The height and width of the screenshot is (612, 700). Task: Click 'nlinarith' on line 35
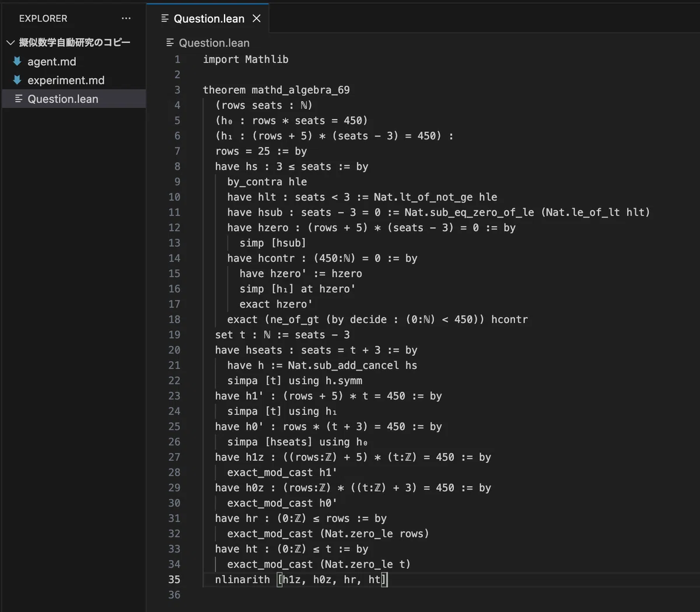(x=242, y=579)
